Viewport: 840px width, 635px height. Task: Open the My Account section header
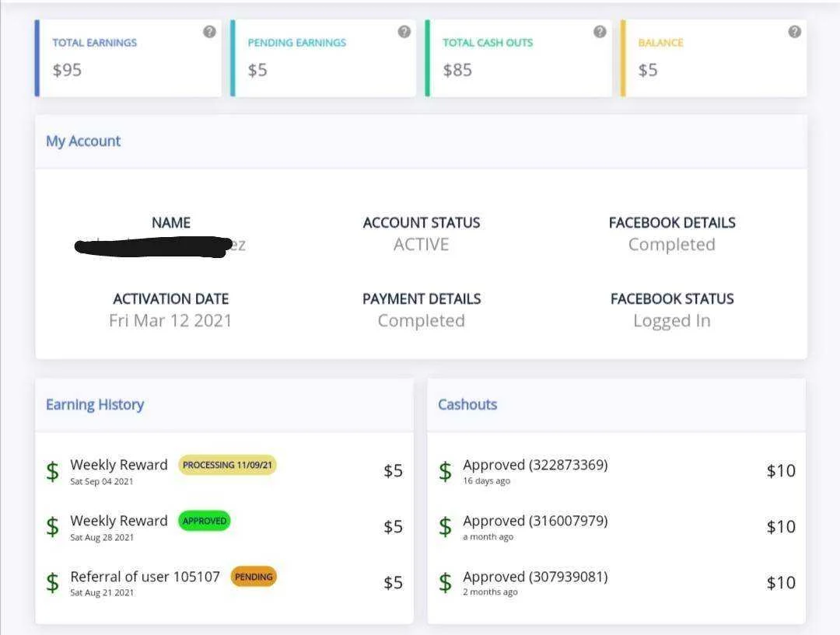[83, 141]
